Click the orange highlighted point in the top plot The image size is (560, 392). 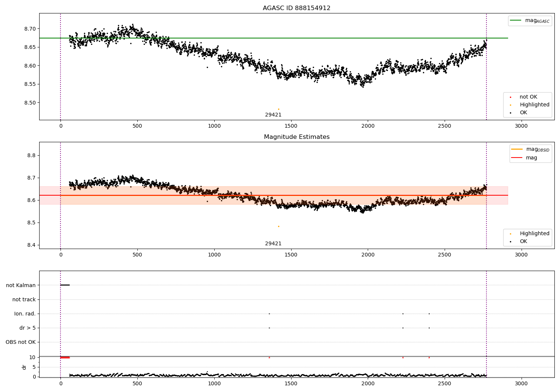tap(279, 109)
